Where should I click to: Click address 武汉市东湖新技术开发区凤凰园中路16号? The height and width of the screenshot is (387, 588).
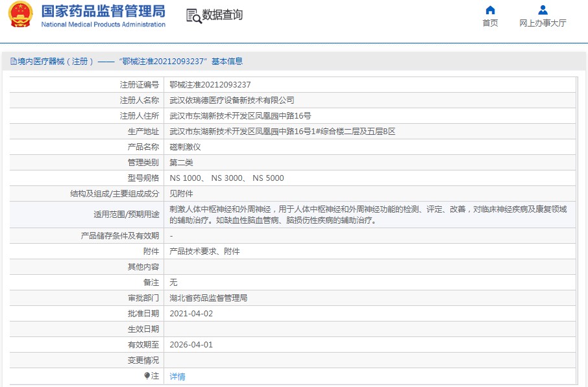[x=240, y=116]
